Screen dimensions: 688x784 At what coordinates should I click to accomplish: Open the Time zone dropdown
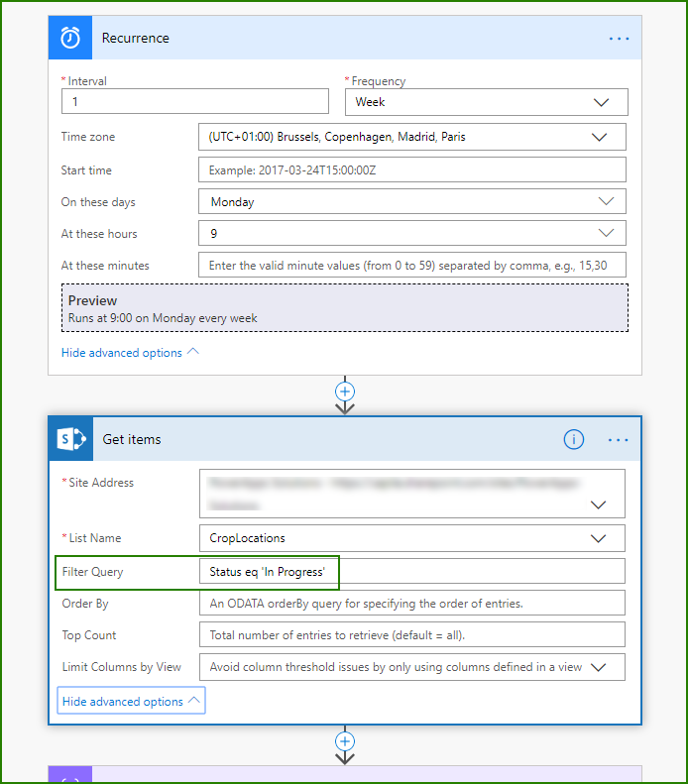[x=412, y=137]
